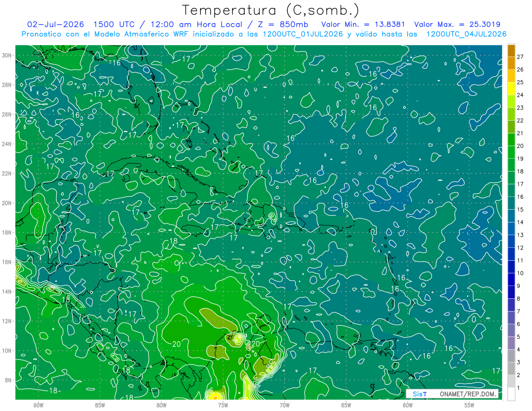Click the title "Temperatura (C,somb.)"

270,10
